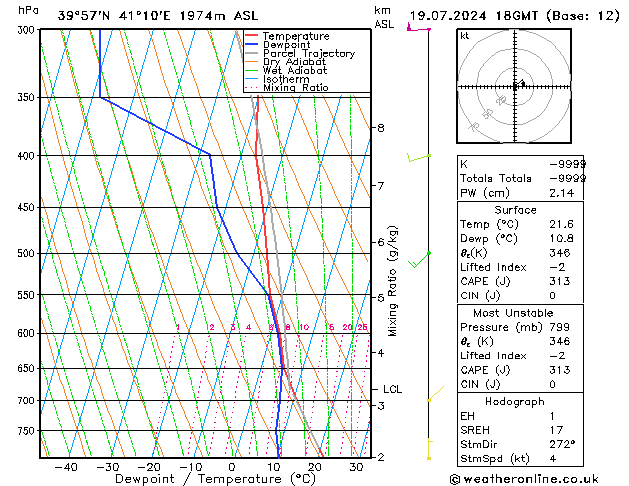
Task: Click the green wind barb at 400 hPa
Action: [419, 158]
